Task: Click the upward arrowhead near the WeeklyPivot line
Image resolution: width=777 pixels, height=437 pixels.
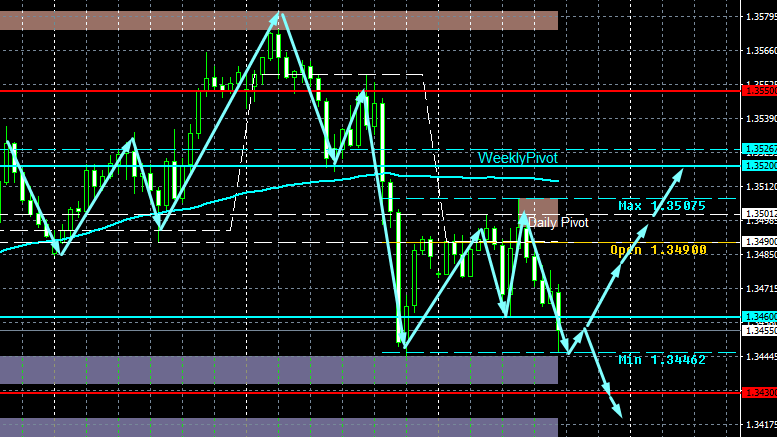Action: tap(677, 174)
